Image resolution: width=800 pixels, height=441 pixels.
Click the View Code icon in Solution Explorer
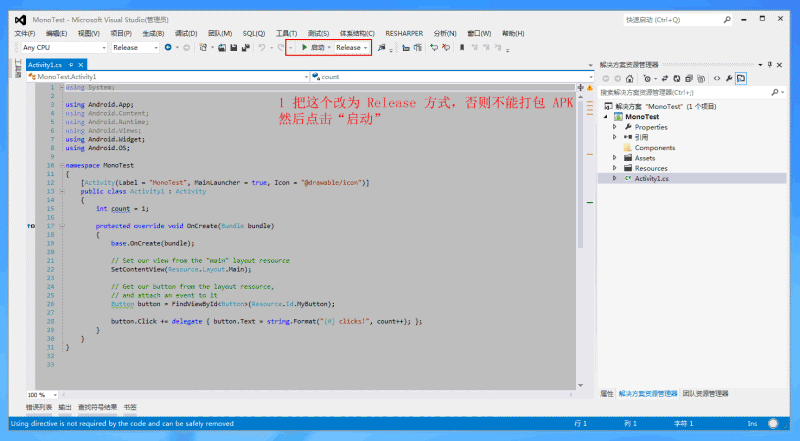[x=717, y=78]
